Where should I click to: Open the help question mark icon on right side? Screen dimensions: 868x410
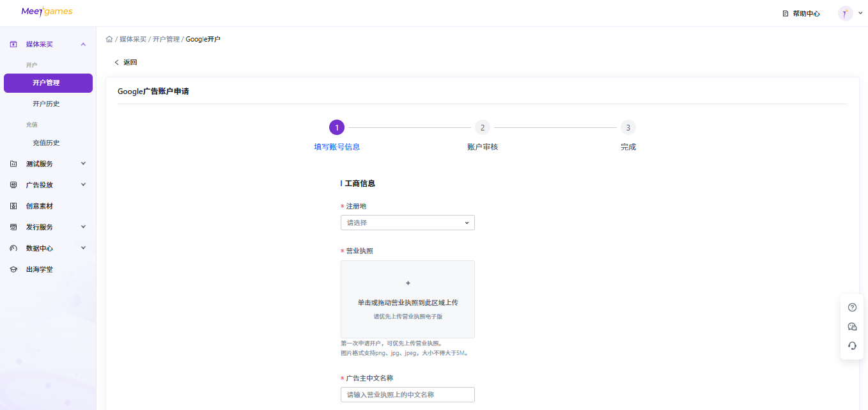pyautogui.click(x=851, y=307)
